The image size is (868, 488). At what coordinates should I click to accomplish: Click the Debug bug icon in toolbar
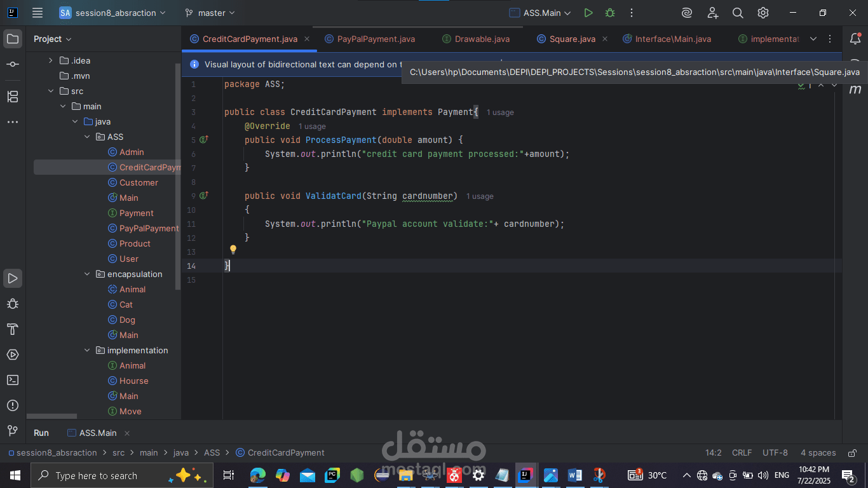click(x=610, y=13)
